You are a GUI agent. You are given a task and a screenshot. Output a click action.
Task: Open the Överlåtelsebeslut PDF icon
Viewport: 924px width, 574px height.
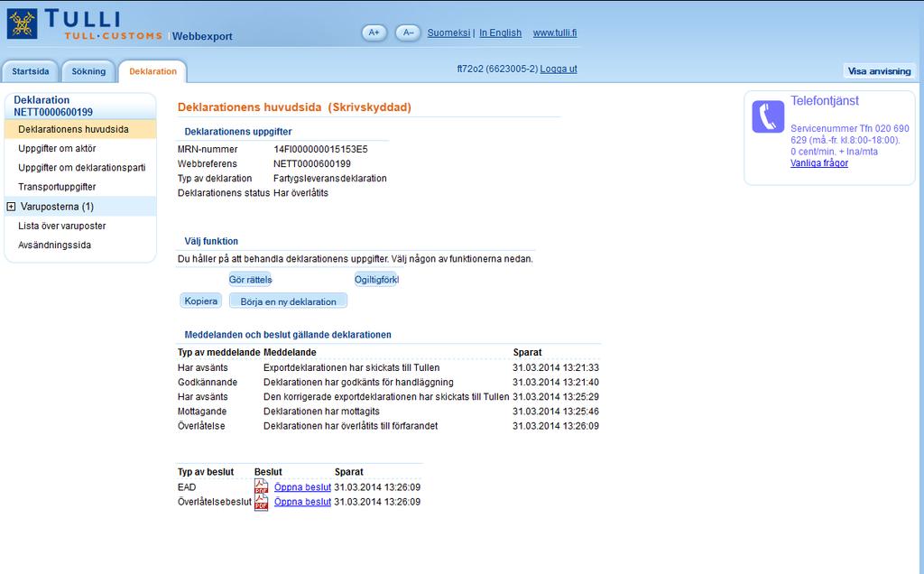coord(261,502)
